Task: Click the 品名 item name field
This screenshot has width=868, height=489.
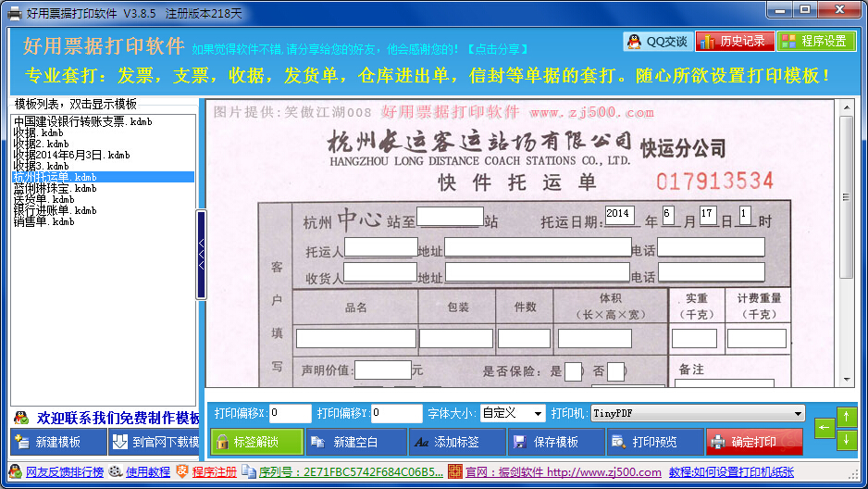Action: pos(356,338)
